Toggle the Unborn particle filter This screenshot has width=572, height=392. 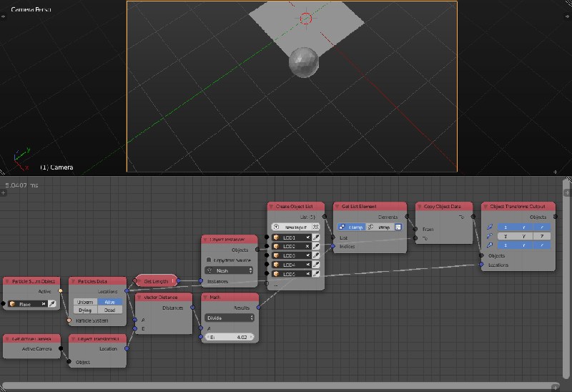(85, 302)
